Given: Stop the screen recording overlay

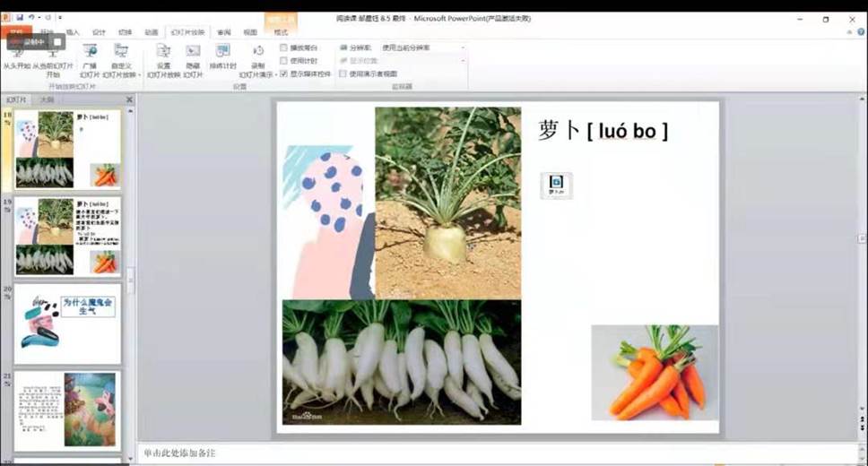Looking at the screenshot, I should [x=56, y=41].
